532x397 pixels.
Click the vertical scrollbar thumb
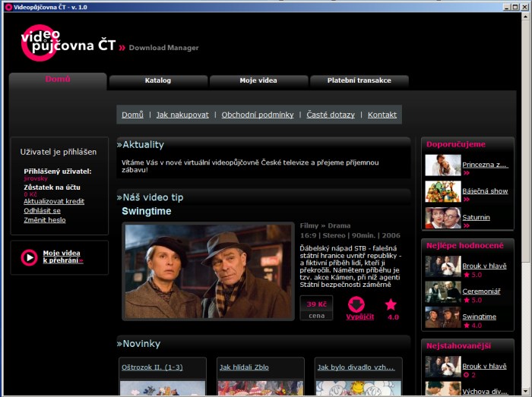[x=526, y=140]
